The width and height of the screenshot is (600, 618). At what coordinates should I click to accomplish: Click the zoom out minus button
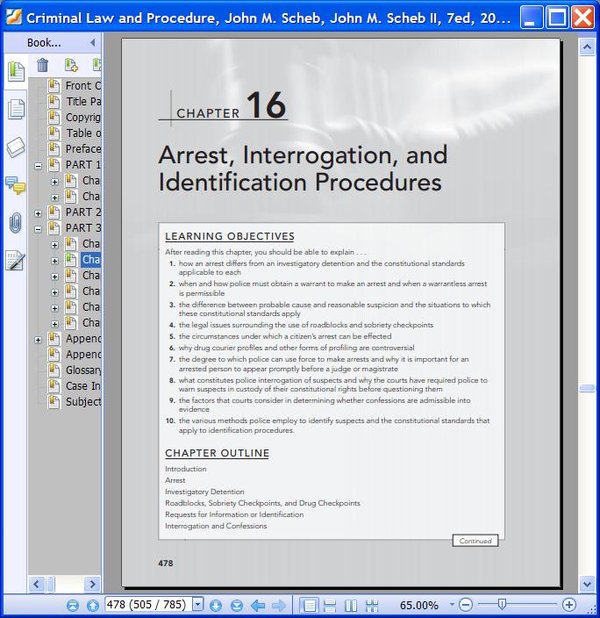(x=465, y=605)
